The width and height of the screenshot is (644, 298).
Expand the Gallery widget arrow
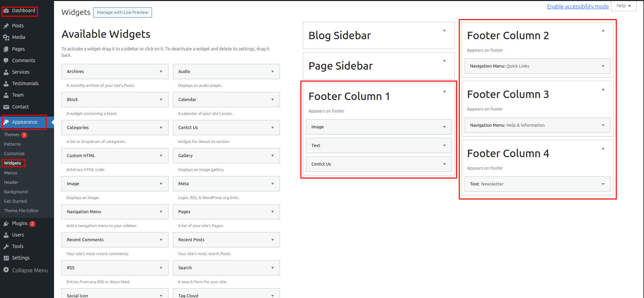click(273, 155)
